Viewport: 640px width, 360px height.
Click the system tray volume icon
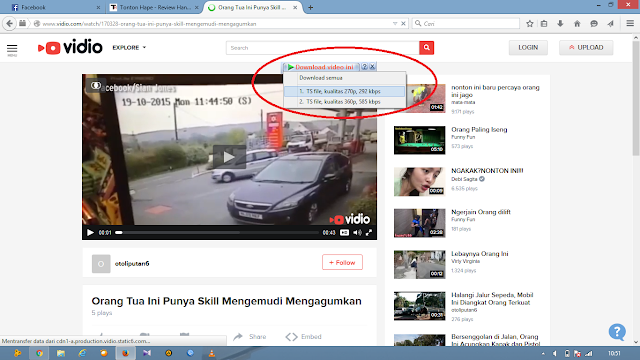pos(555,353)
